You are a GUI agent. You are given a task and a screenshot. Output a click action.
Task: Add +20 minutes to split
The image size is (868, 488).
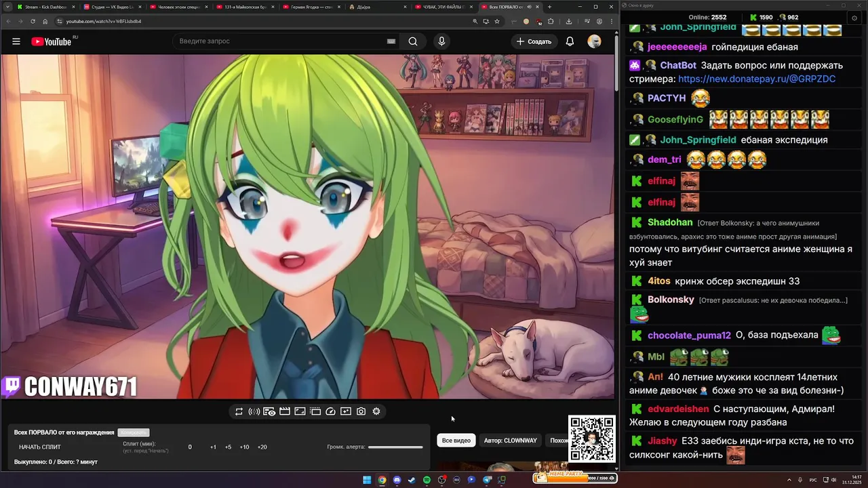click(x=262, y=447)
